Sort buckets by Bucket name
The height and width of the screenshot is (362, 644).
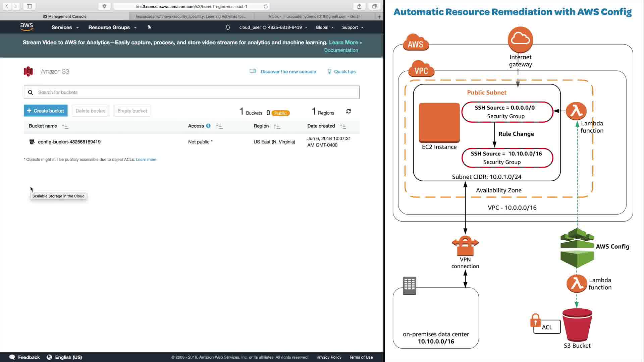(x=65, y=126)
